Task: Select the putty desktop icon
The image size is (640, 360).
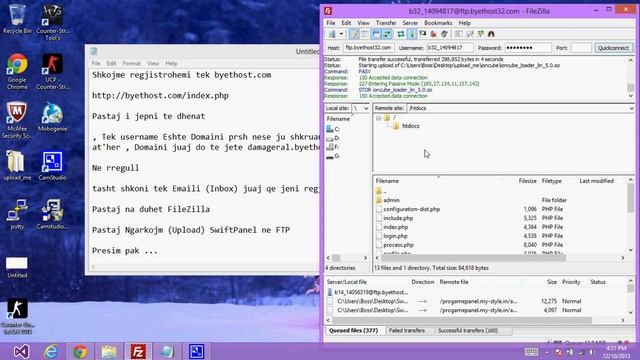Action: [x=17, y=215]
